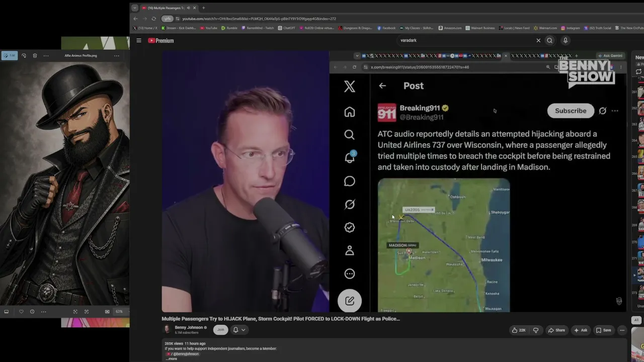Open the @Breaking911 handle link

pos(422,117)
